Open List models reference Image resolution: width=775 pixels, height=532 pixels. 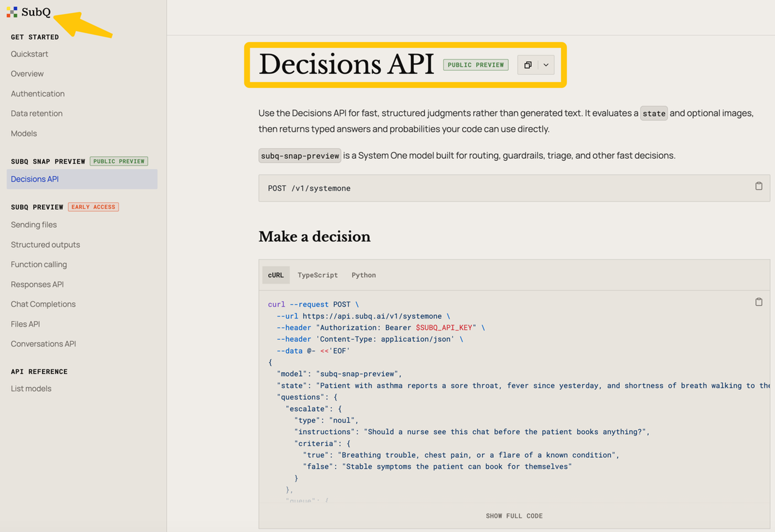tap(31, 388)
